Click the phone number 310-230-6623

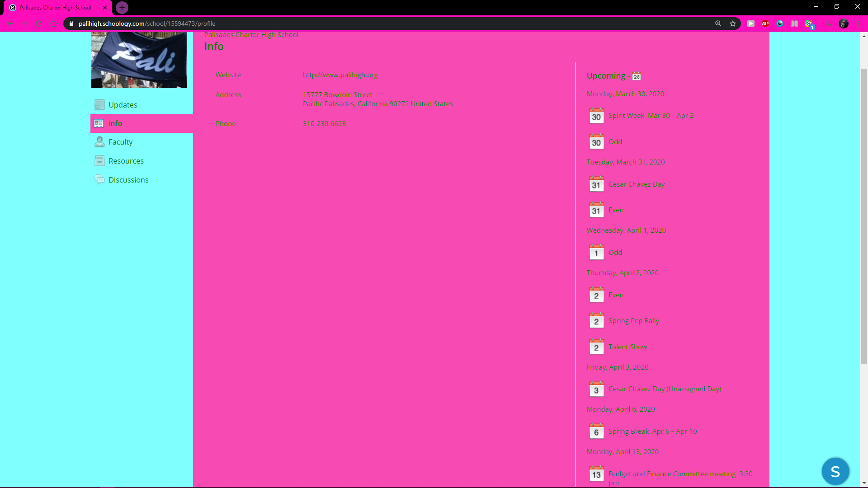point(324,124)
